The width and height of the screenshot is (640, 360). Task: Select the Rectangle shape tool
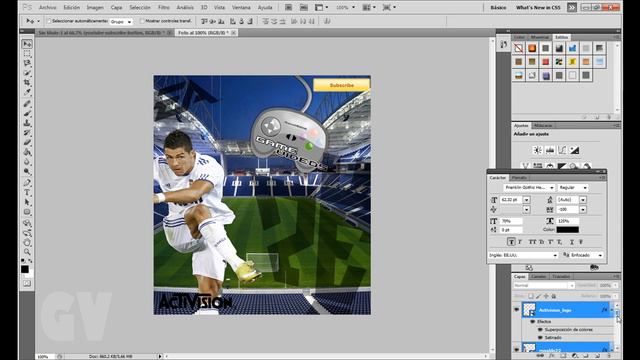27,212
